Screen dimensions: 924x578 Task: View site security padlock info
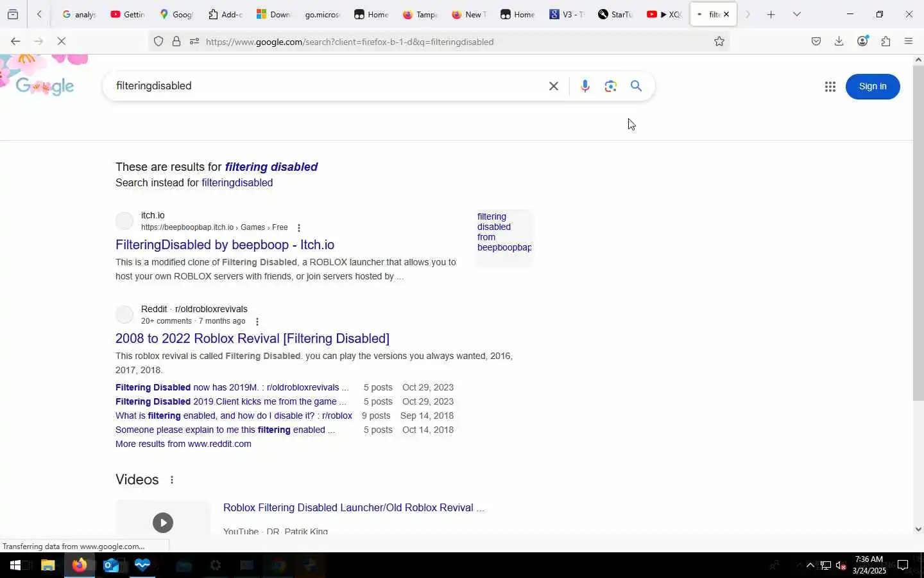click(176, 42)
